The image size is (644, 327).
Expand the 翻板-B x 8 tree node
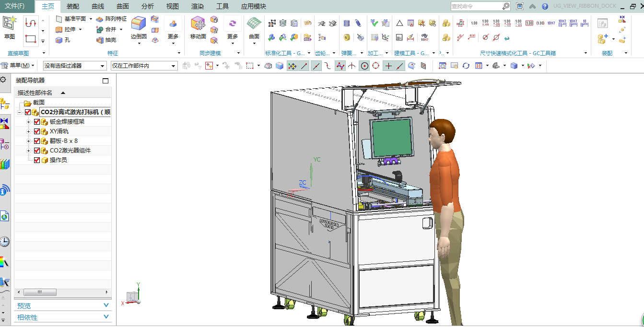29,141
